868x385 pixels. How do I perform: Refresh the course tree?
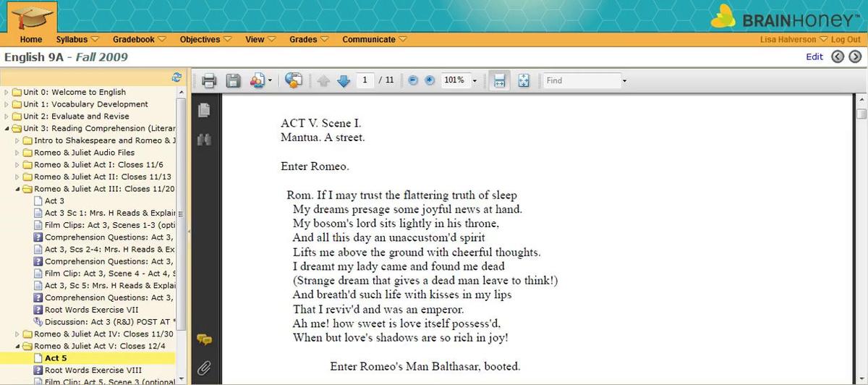(x=176, y=77)
